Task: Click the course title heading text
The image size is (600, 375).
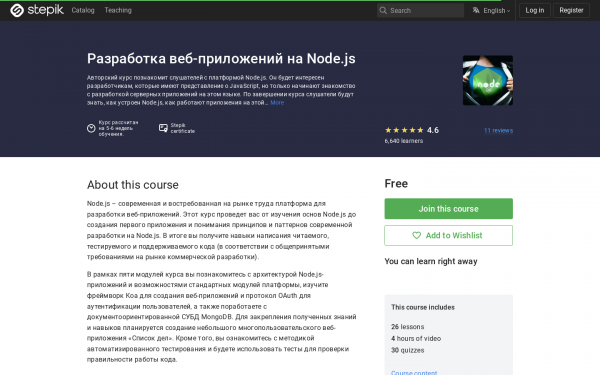Action: coord(221,59)
